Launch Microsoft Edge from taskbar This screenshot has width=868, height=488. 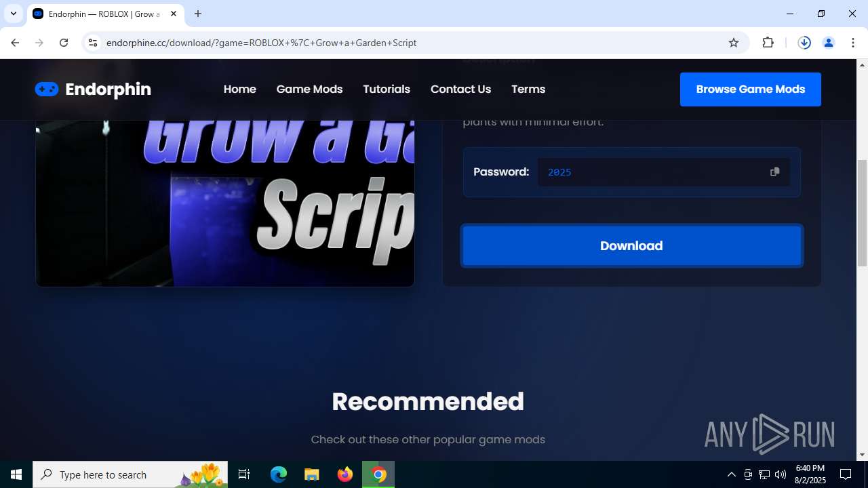pyautogui.click(x=279, y=474)
